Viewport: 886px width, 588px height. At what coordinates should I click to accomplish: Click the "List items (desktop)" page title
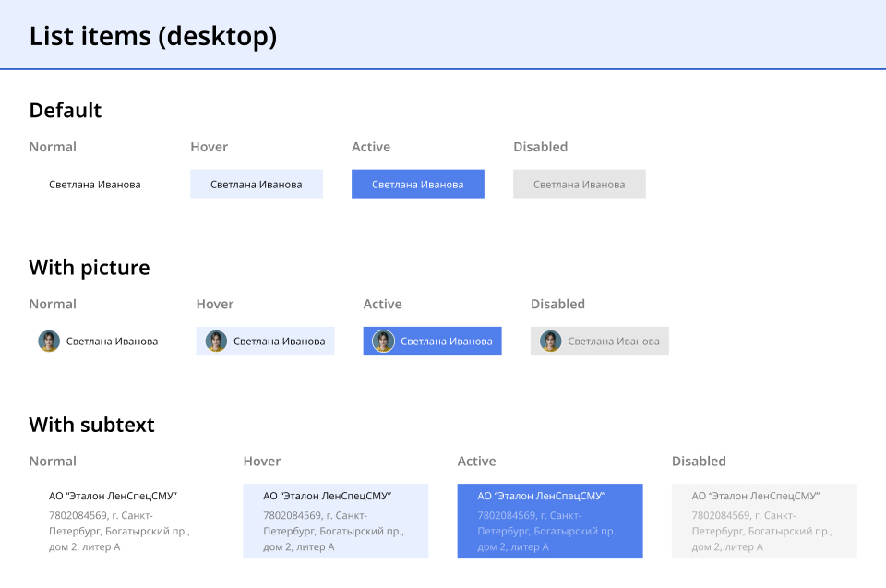coord(153,36)
